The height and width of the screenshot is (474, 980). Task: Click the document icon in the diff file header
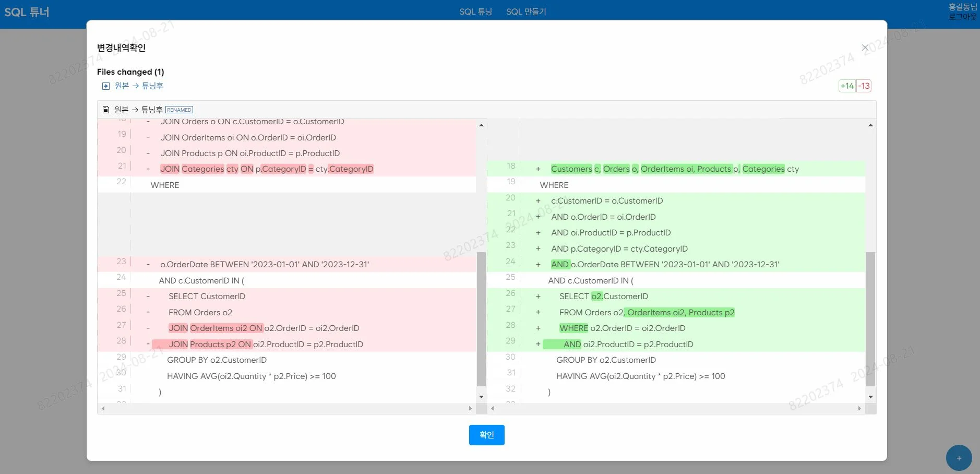coord(106,110)
